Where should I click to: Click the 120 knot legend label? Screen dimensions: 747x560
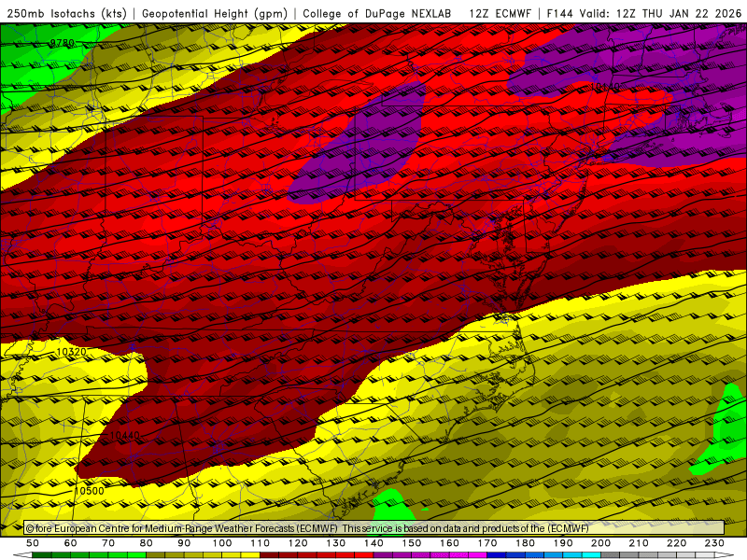(x=298, y=543)
